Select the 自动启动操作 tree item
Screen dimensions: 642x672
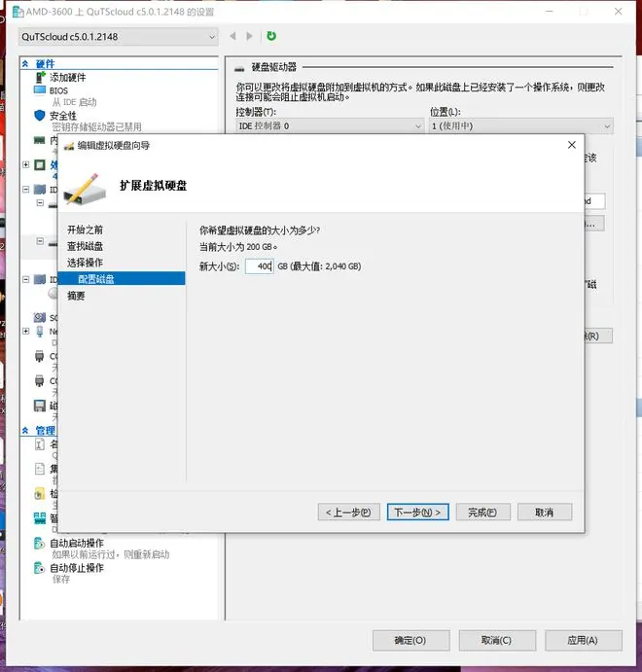coord(77,543)
